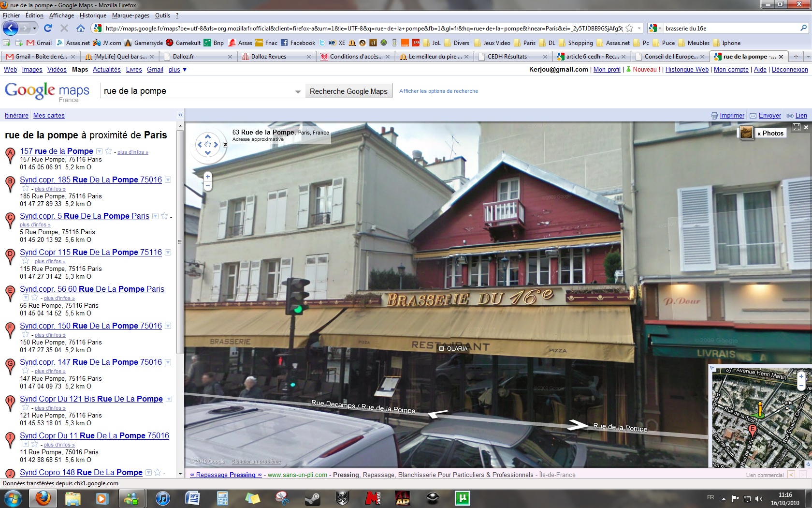Pan Street View using the navigation compass control
812x508 pixels.
point(207,144)
